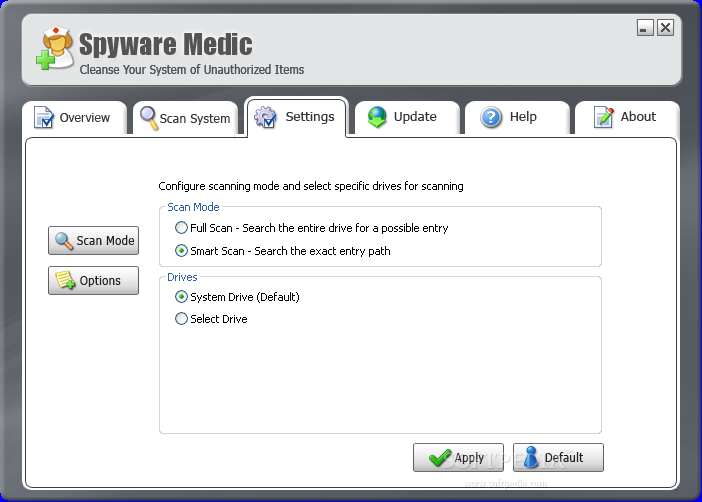Image resolution: width=702 pixels, height=502 pixels.
Task: Click the green checkmark icon on Apply
Action: (x=440, y=458)
